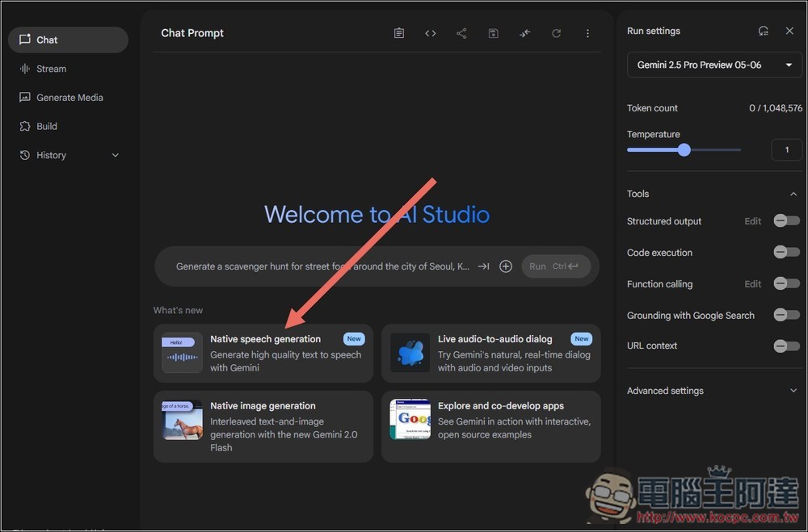Toggle URL context switch

(x=786, y=346)
